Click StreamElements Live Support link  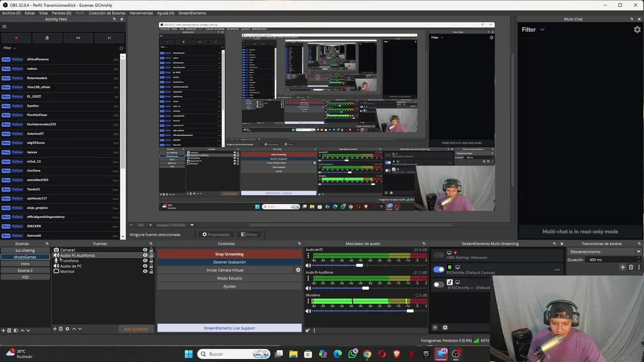tap(229, 328)
